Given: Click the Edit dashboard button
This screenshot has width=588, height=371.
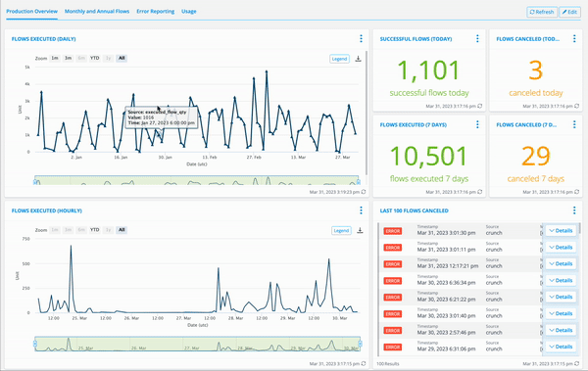Looking at the screenshot, I should point(570,12).
